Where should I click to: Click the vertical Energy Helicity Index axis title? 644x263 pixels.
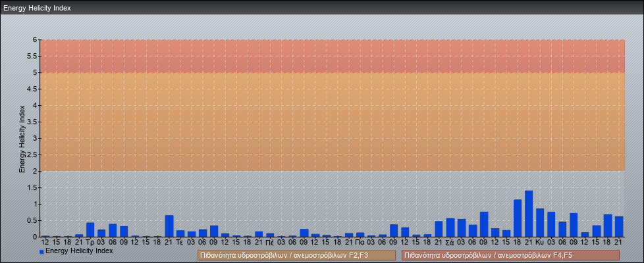click(x=22, y=138)
